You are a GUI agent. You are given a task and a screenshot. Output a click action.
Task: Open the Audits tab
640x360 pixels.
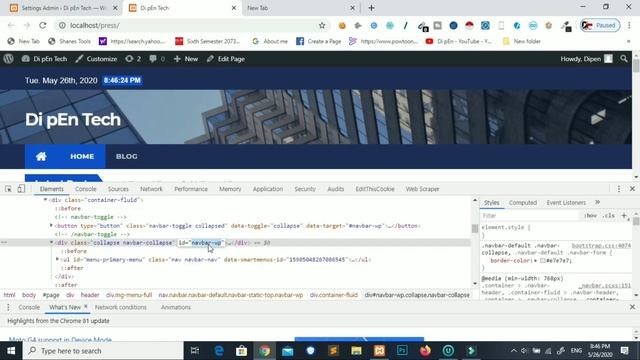point(336,189)
